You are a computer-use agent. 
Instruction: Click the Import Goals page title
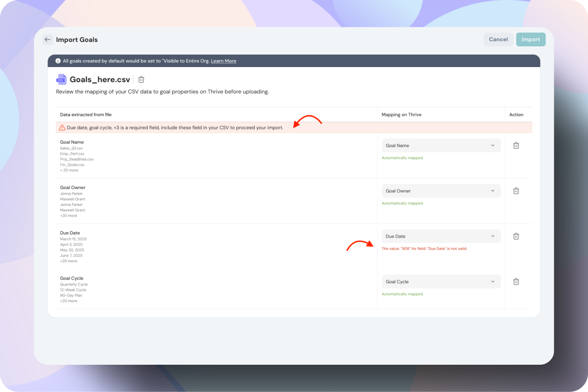(x=77, y=40)
